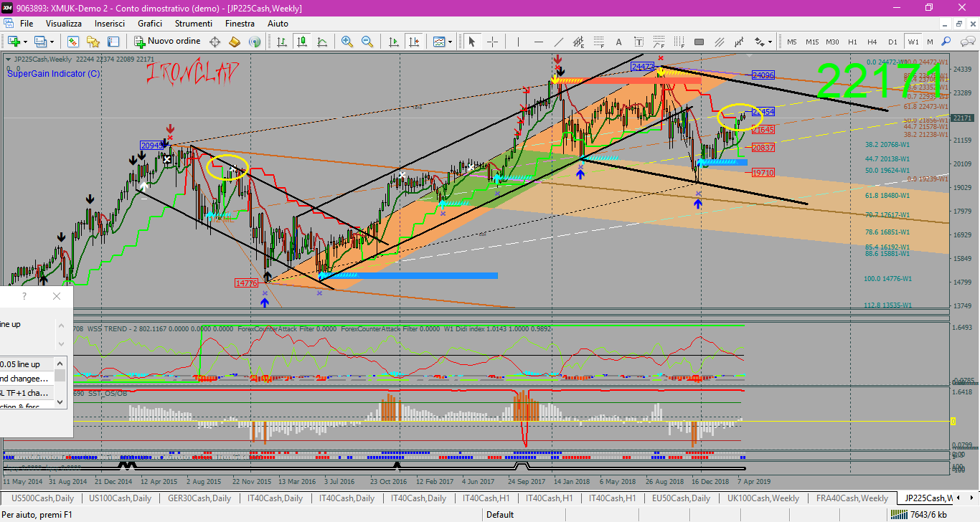
Task: Open the Inserisci menu
Action: coord(110,24)
